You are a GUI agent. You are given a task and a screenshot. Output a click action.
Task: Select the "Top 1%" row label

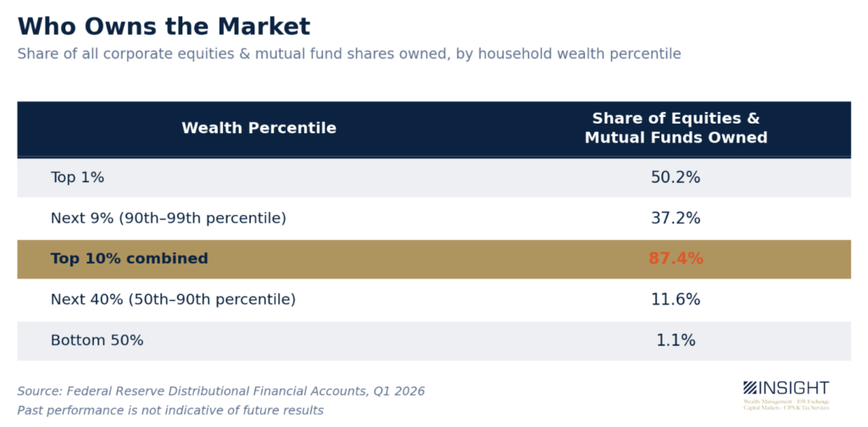77,178
